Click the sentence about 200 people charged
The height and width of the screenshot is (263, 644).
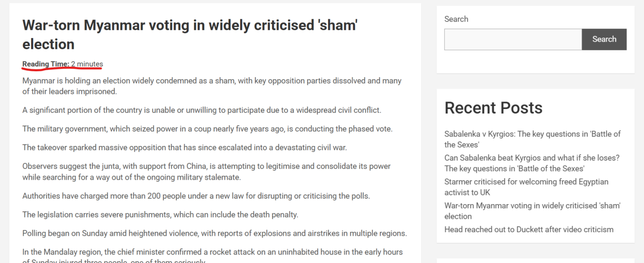[196, 196]
